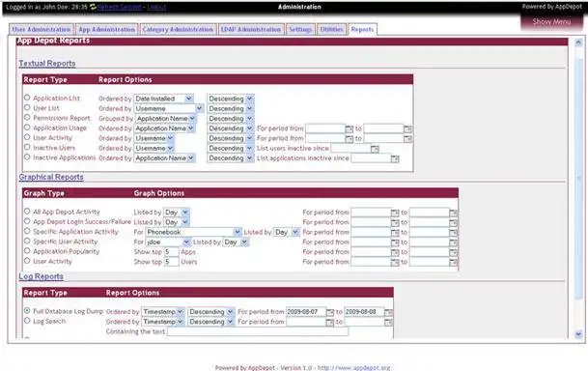The height and width of the screenshot is (371, 588).
Task: Open the User List Username ordering dropdown
Action: tap(168, 108)
